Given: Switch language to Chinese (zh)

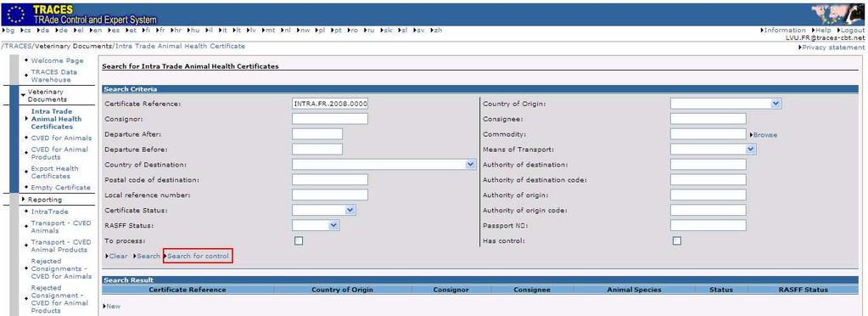Looking at the screenshot, I should pyautogui.click(x=437, y=31).
